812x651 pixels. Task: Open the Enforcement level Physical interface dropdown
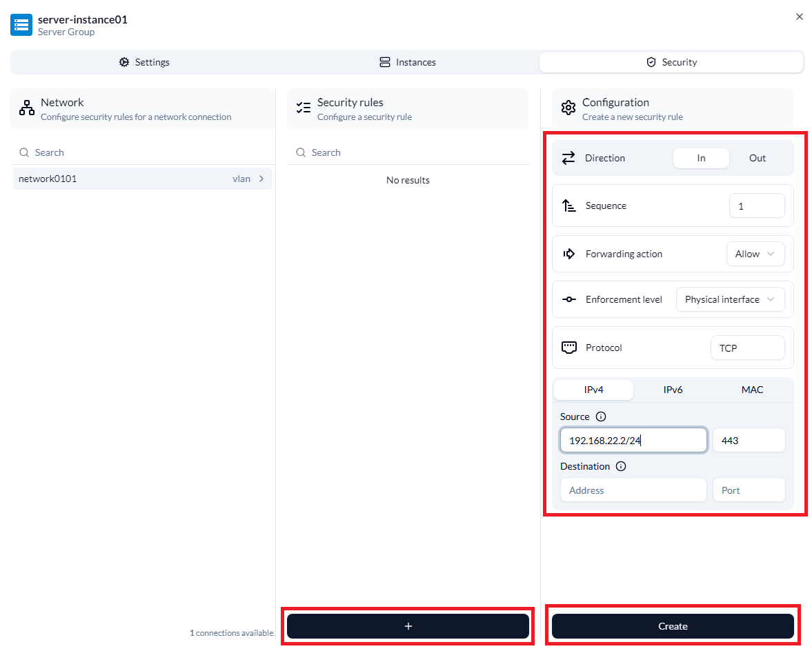(x=730, y=299)
